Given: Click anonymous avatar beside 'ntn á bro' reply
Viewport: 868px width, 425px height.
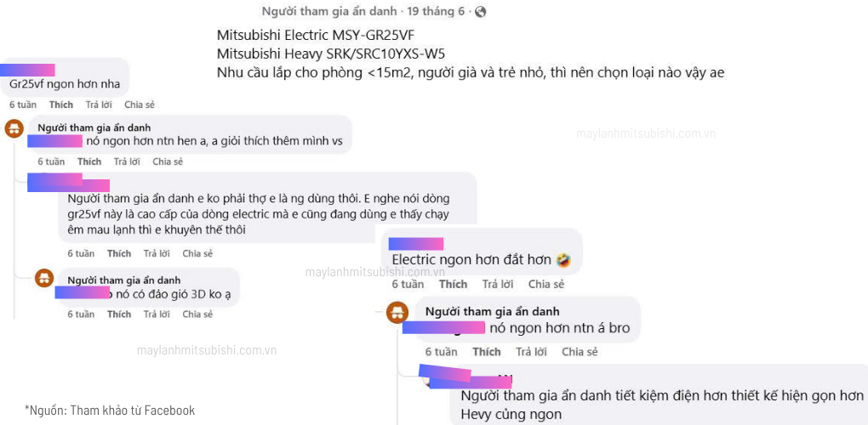Looking at the screenshot, I should [397, 312].
